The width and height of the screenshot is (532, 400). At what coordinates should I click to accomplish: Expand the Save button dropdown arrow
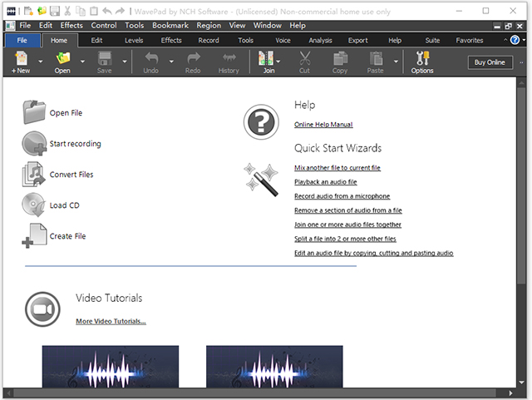coord(125,62)
